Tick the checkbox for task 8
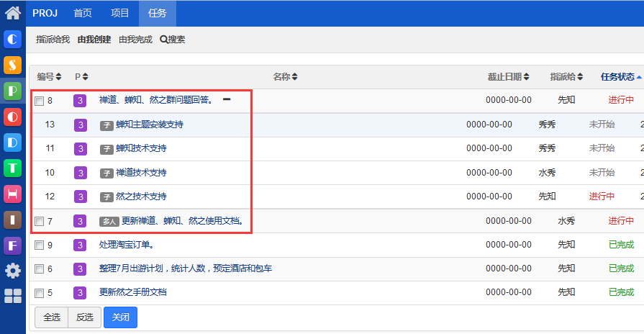The height and width of the screenshot is (334, 644). [x=39, y=101]
